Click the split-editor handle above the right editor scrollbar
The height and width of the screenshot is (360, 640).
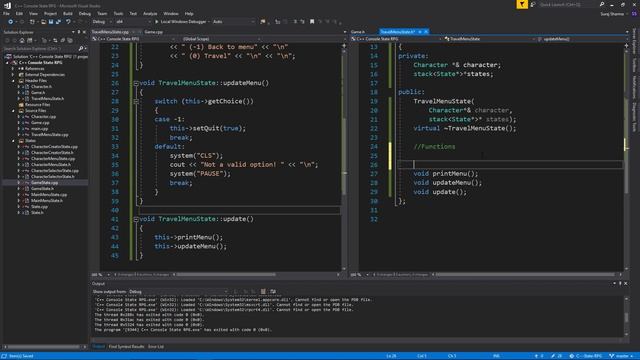(x=627, y=46)
